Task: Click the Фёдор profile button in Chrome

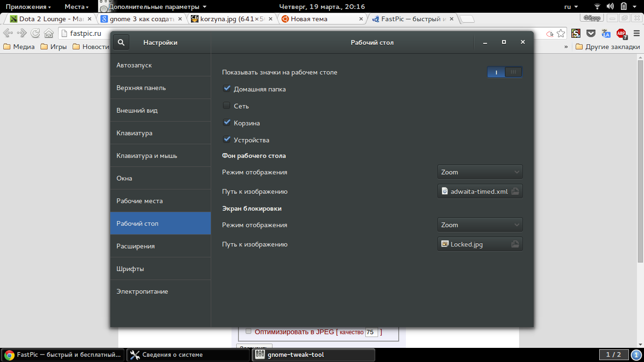Action: tap(592, 18)
